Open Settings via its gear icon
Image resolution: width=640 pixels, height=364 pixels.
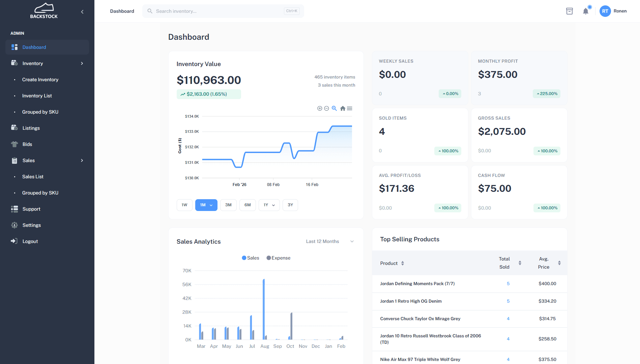14,225
